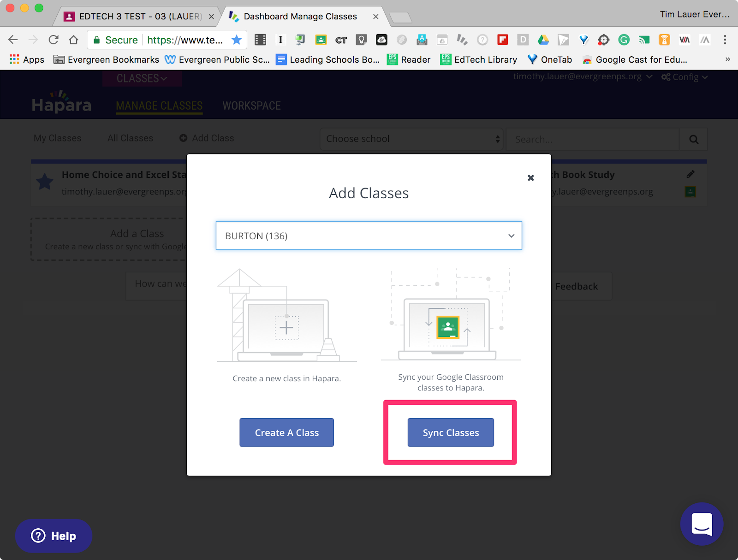Click the Google Drive extension icon
The height and width of the screenshot is (560, 738).
543,40
